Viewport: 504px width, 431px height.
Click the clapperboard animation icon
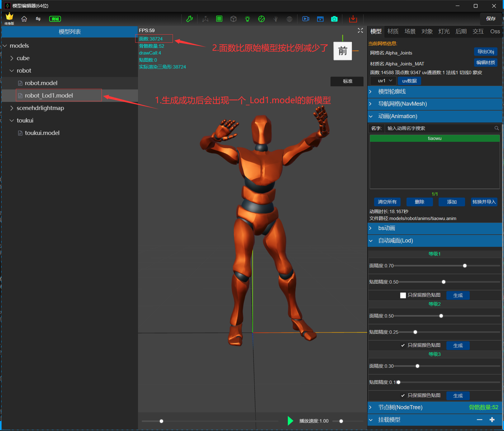coord(320,19)
